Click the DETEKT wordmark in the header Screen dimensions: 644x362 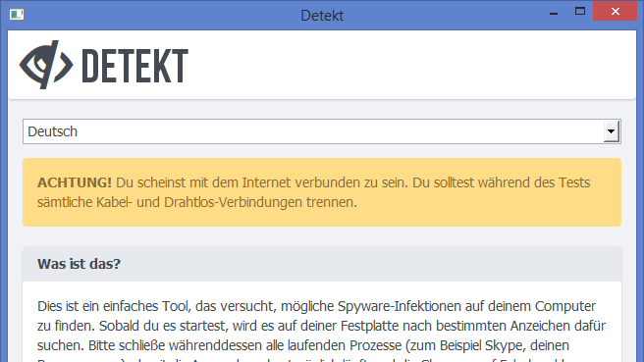click(x=135, y=66)
